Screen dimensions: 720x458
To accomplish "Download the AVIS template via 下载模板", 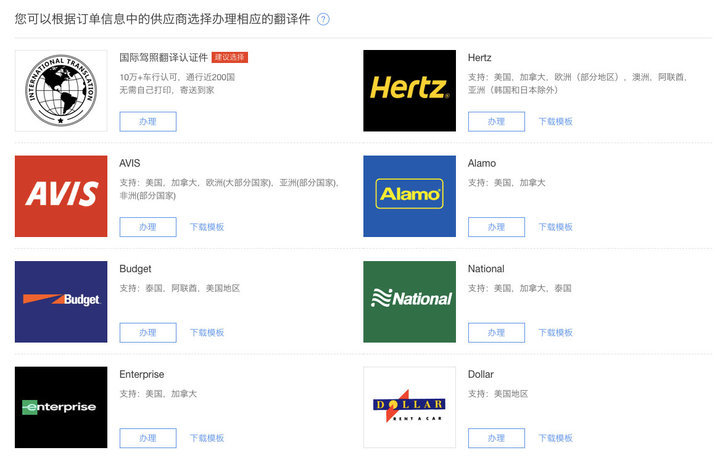I will click(207, 227).
